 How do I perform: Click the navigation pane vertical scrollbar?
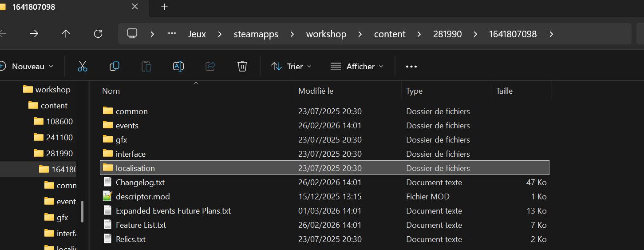tap(83, 211)
